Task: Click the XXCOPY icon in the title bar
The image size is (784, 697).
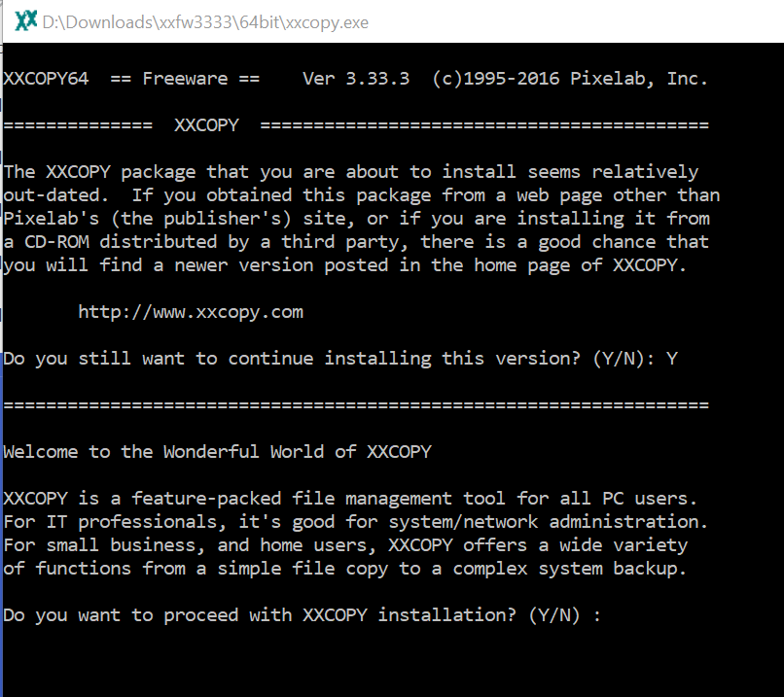Action: tap(26, 21)
